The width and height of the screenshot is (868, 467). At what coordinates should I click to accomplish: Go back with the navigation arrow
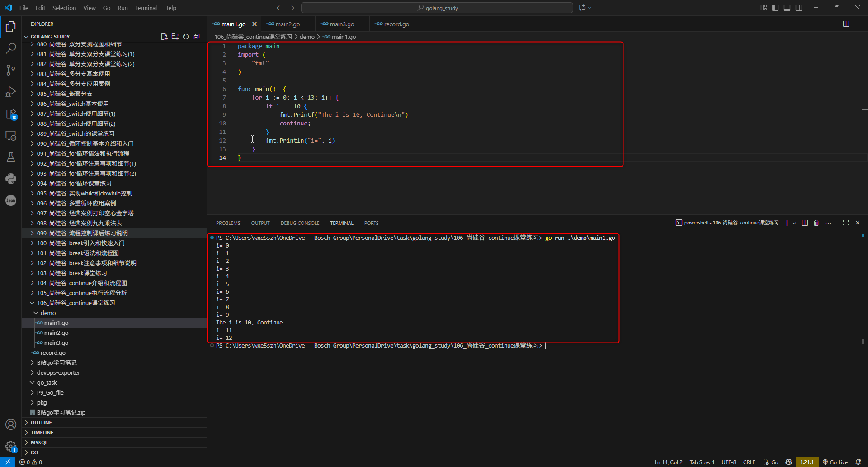[x=279, y=8]
